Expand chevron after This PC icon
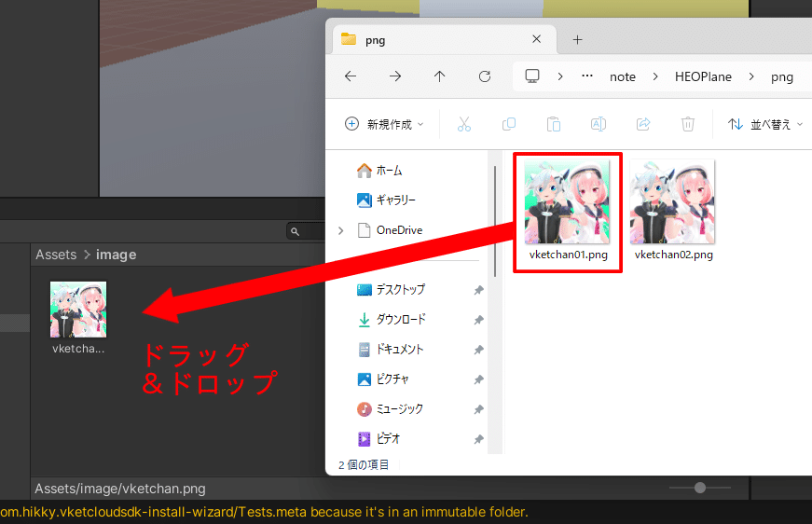812x524 pixels. tap(560, 76)
